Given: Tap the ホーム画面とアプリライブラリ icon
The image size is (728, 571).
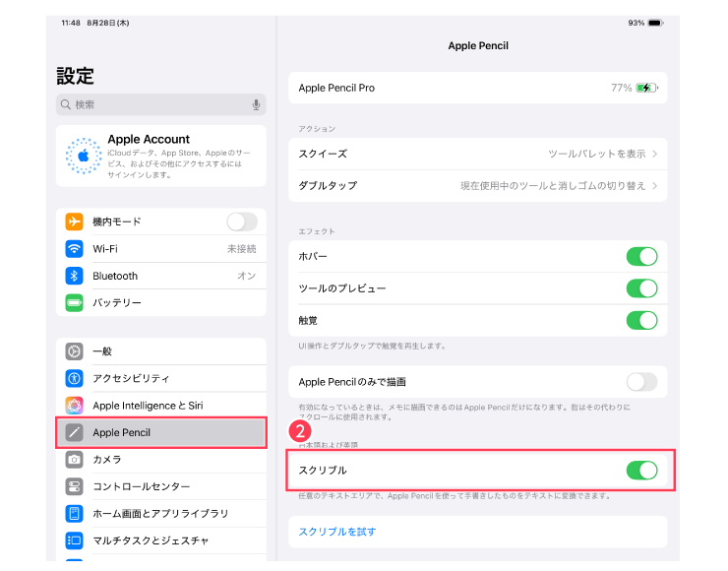Looking at the screenshot, I should 75,513.
